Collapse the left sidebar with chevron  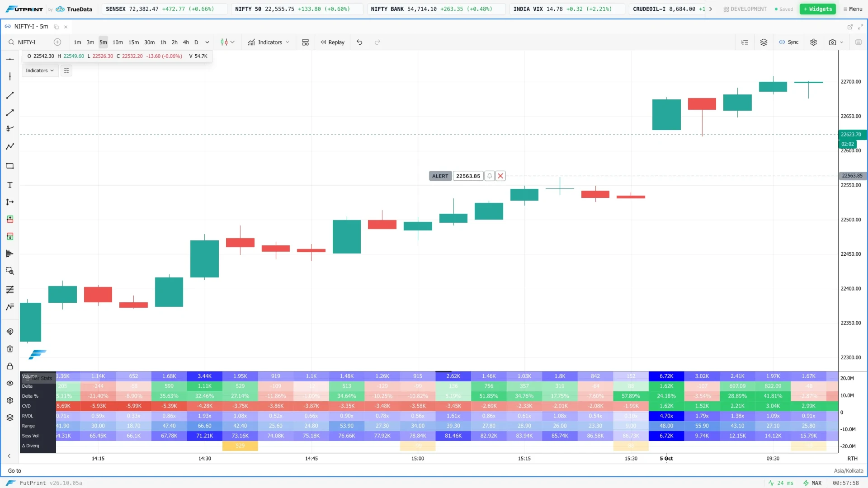9,456
